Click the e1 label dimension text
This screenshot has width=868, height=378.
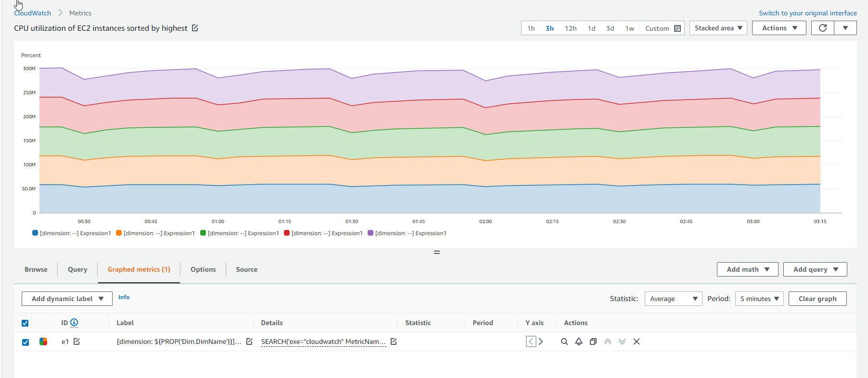(x=179, y=341)
